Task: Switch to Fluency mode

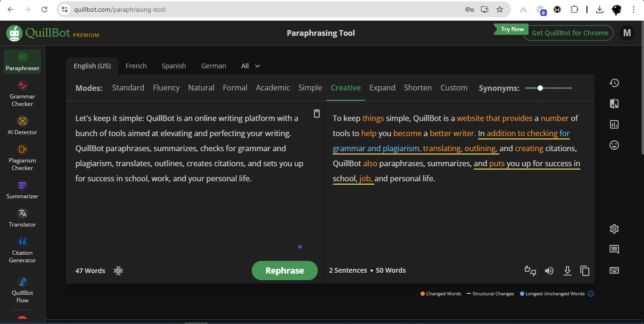Action: pyautogui.click(x=166, y=88)
